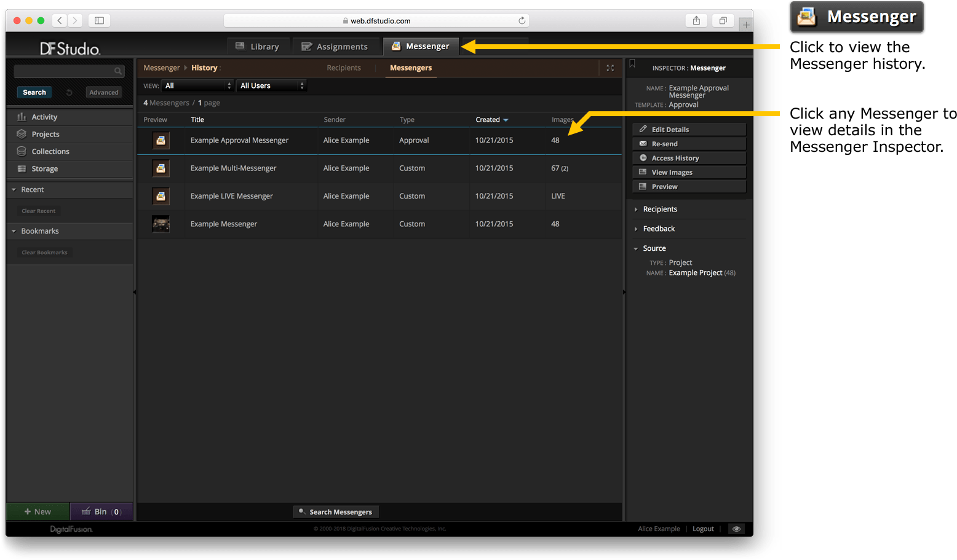This screenshot has height=560, width=957.
Task: Select the Example LIVE Messenger title
Action: pyautogui.click(x=231, y=196)
